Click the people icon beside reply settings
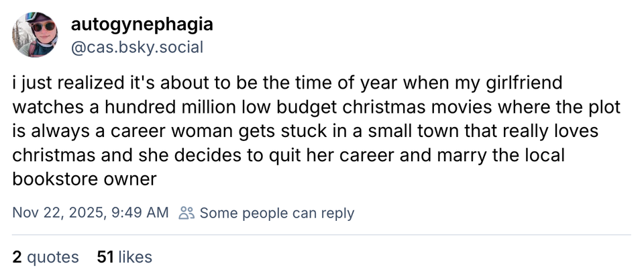 [186, 214]
